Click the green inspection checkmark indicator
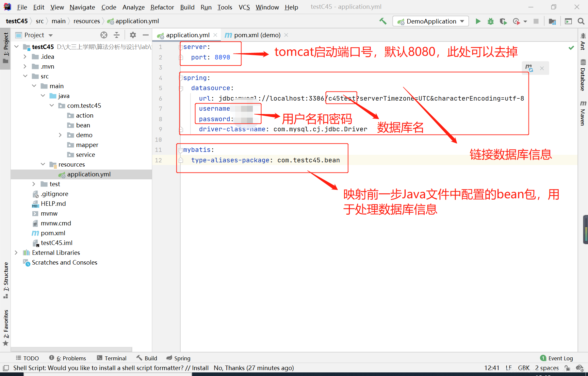Image resolution: width=588 pixels, height=376 pixels. 571,48
